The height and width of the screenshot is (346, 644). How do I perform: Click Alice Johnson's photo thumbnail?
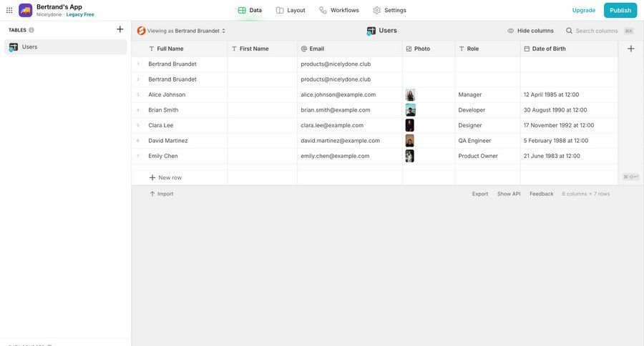click(410, 95)
